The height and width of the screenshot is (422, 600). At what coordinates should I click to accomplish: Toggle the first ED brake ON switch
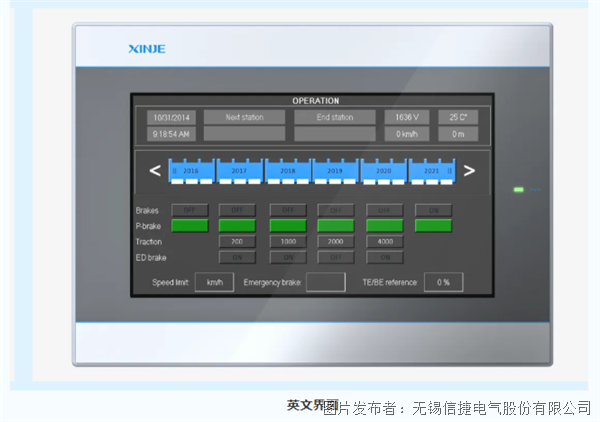237,257
